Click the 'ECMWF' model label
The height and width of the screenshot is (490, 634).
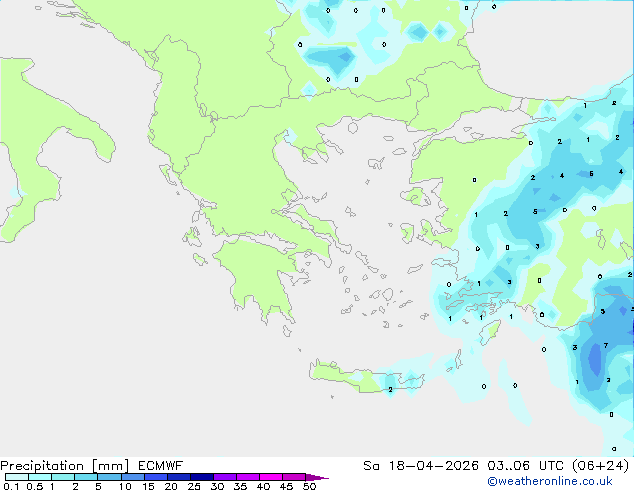click(x=161, y=466)
